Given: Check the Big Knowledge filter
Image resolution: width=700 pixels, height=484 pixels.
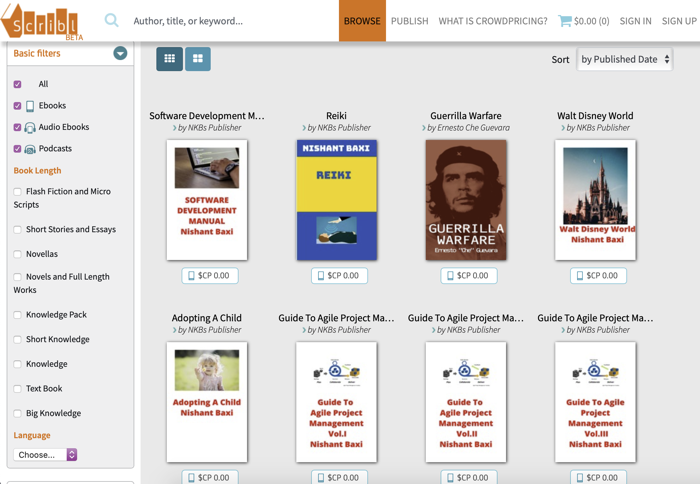Looking at the screenshot, I should pos(17,413).
